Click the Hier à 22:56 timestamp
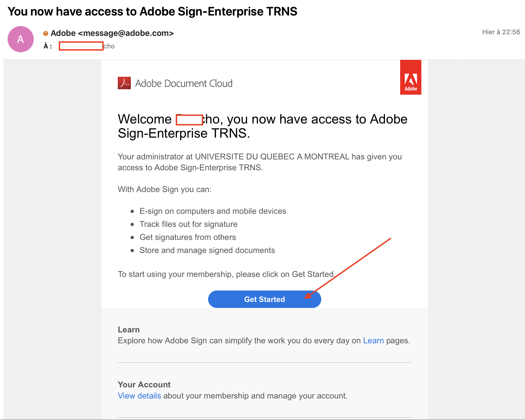 pyautogui.click(x=501, y=32)
